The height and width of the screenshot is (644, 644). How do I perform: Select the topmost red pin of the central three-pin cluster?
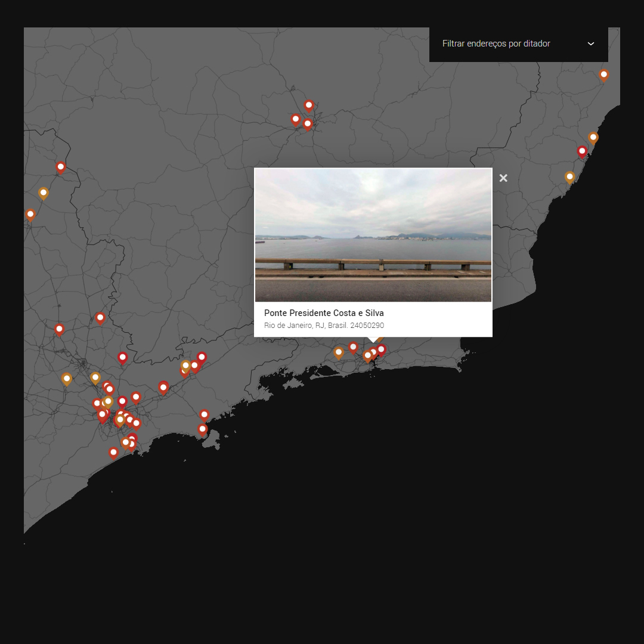point(309,106)
